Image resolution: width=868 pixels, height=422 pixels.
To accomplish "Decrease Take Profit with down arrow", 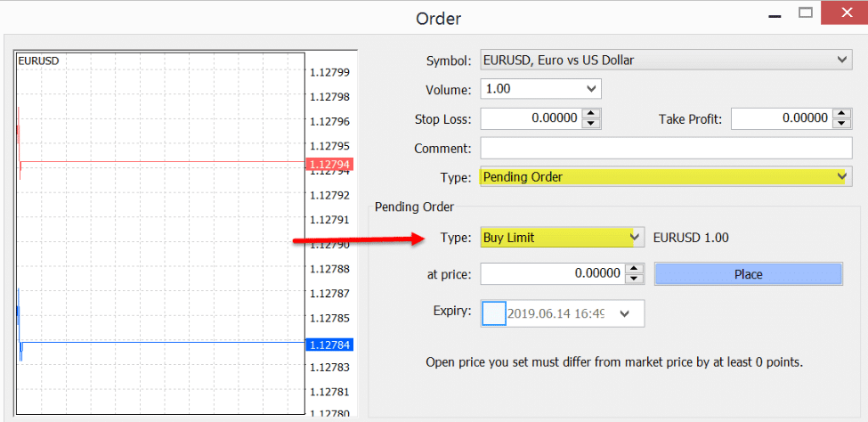I will 841,124.
